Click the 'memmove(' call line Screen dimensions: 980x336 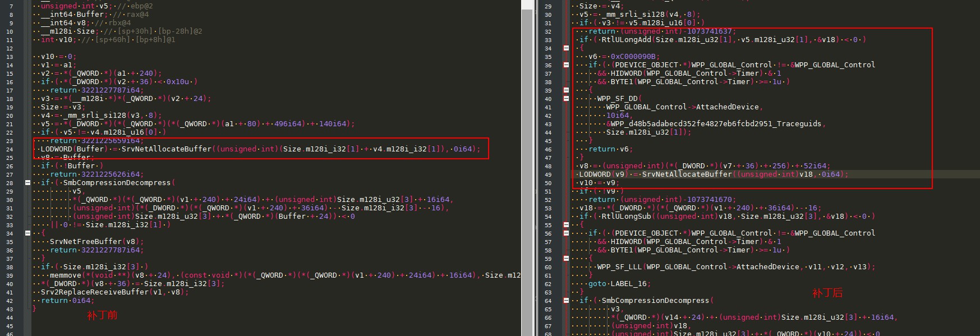[285, 275]
